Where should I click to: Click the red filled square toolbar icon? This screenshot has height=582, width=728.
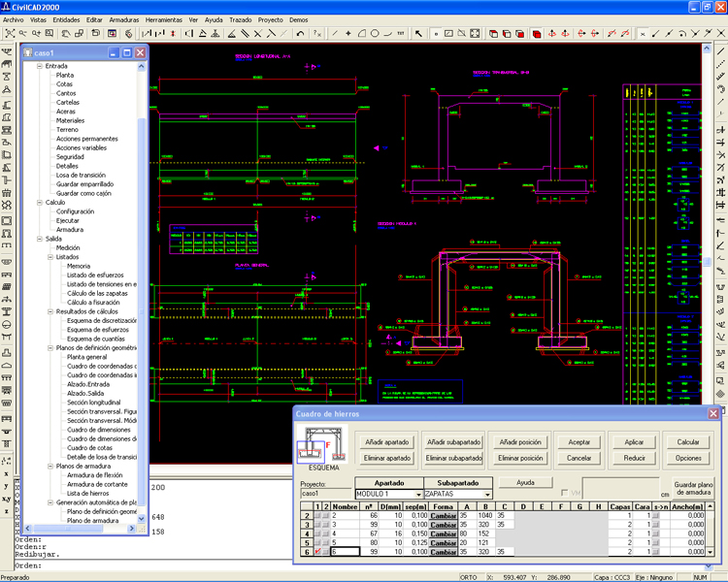tap(537, 33)
